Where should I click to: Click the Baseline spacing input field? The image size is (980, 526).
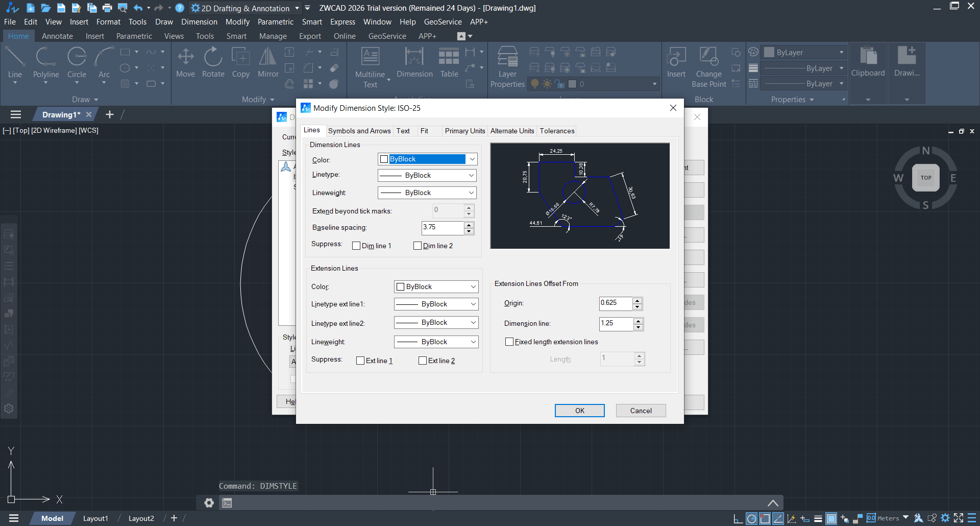point(443,228)
